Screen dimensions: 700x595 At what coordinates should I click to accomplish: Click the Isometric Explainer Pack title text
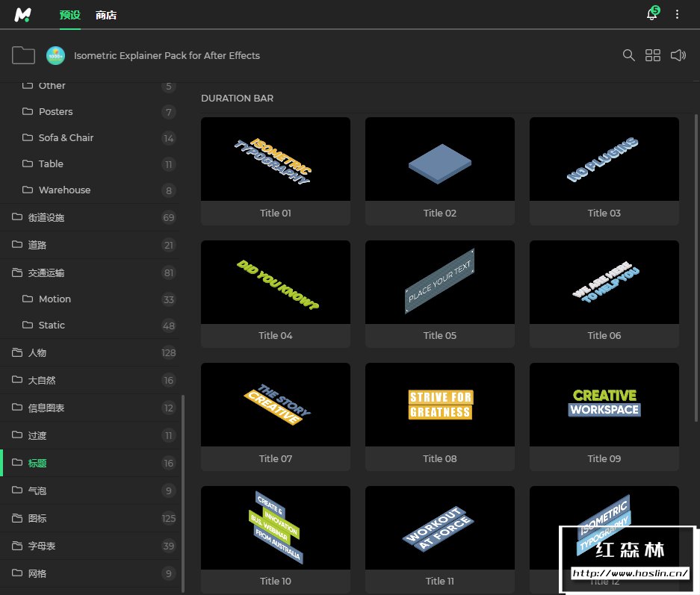tap(167, 56)
